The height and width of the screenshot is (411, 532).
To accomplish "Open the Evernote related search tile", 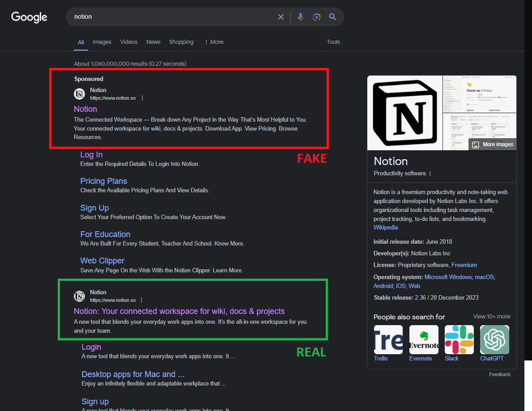I will pyautogui.click(x=424, y=343).
